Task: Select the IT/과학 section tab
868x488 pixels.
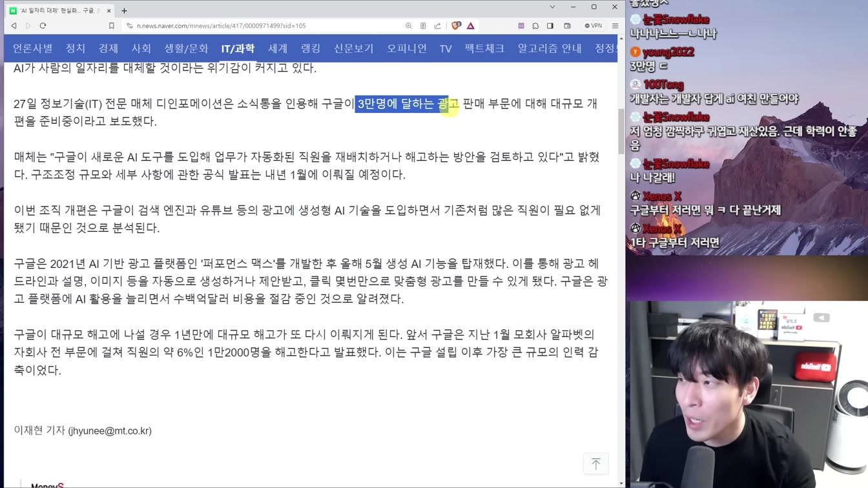Action: [x=238, y=48]
